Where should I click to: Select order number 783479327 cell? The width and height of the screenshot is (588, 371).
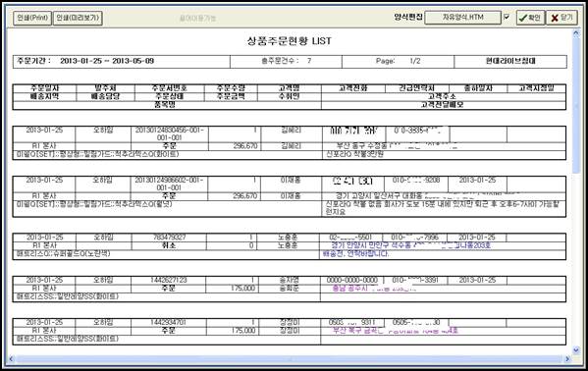169,238
